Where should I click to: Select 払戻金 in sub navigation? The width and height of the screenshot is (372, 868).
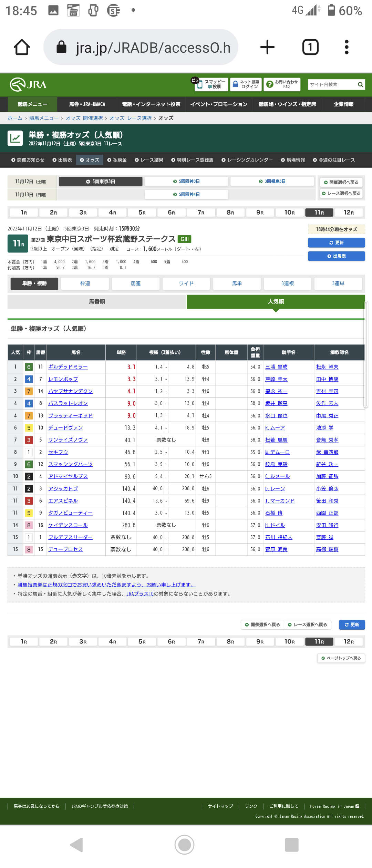pos(117,160)
